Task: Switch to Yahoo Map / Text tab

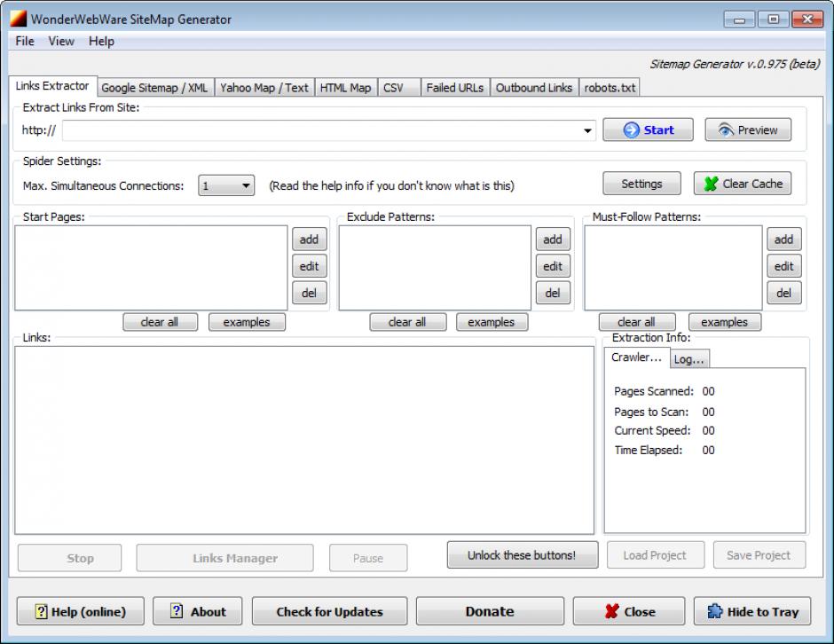Action: [x=264, y=88]
